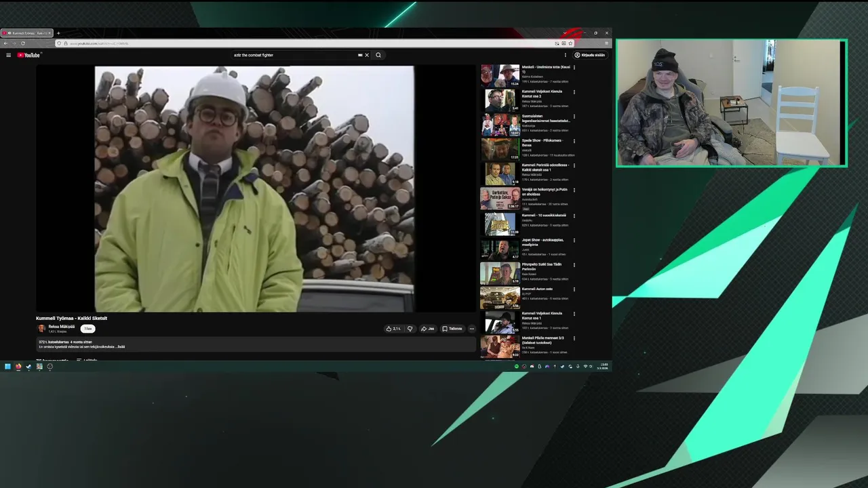This screenshot has height=488, width=868.
Task: Open menu for Kinnula Kootut osa 2
Action: (x=574, y=92)
